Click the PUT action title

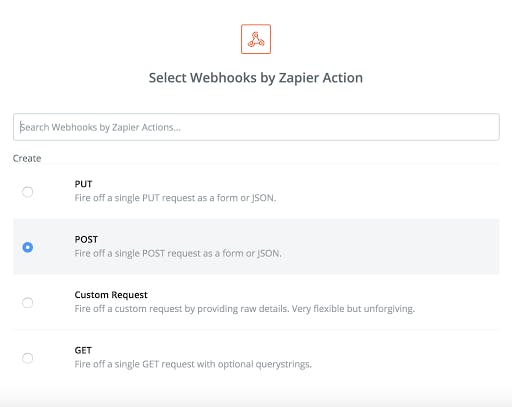pos(83,184)
